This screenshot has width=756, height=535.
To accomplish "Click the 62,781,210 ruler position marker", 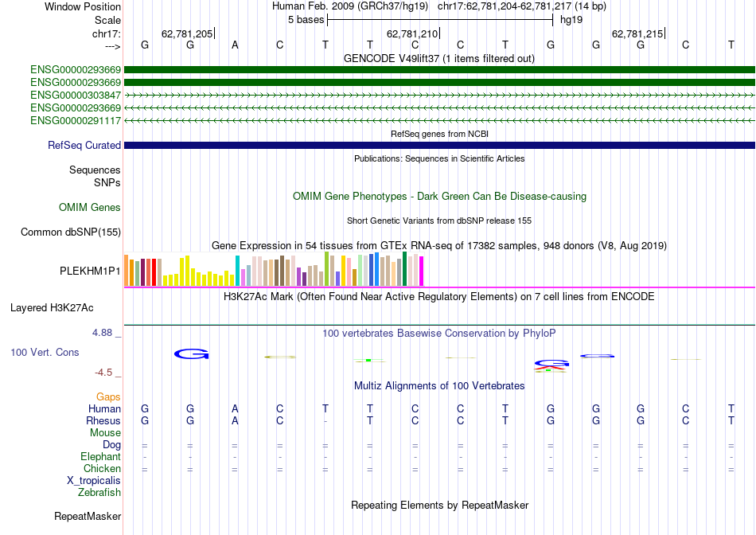I will tap(413, 33).
